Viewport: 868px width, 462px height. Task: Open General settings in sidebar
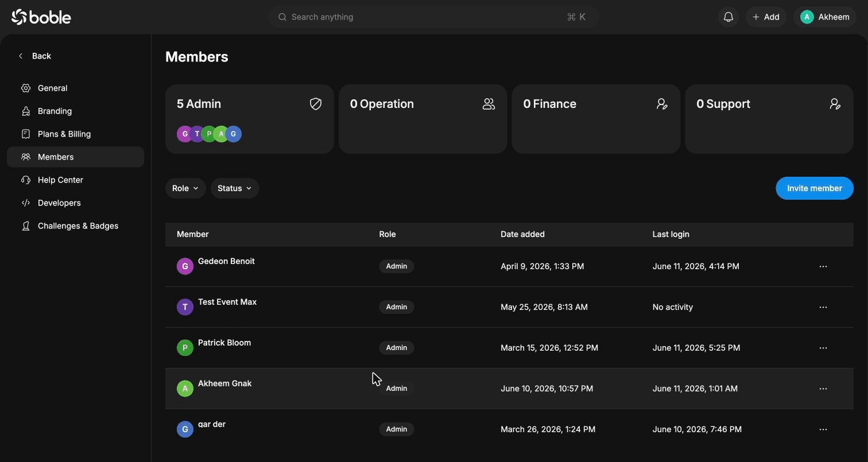tap(75, 88)
